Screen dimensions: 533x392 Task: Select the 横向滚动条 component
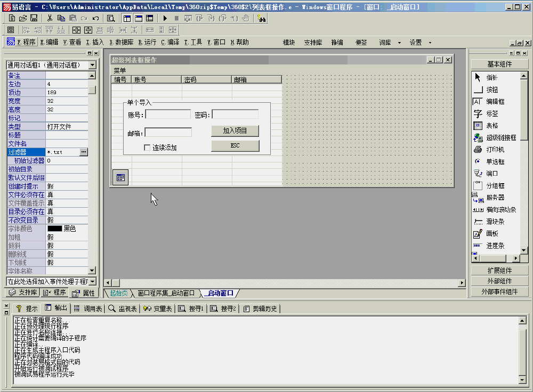[x=500, y=210]
